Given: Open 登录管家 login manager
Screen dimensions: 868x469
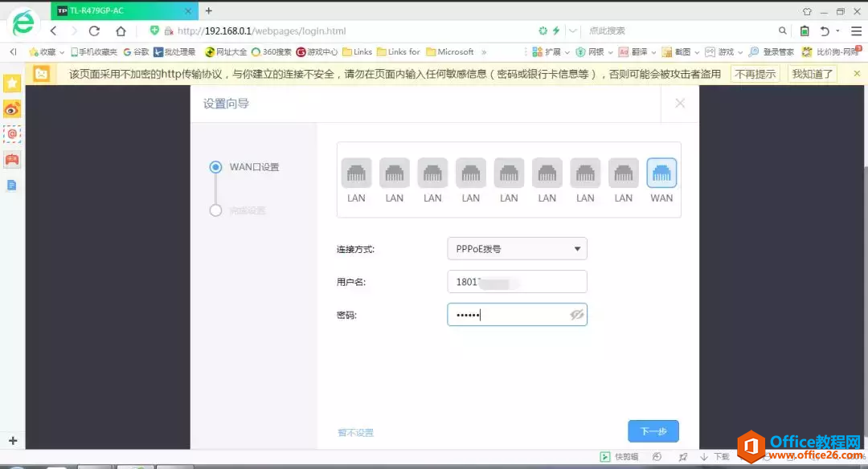Looking at the screenshot, I should click(771, 52).
